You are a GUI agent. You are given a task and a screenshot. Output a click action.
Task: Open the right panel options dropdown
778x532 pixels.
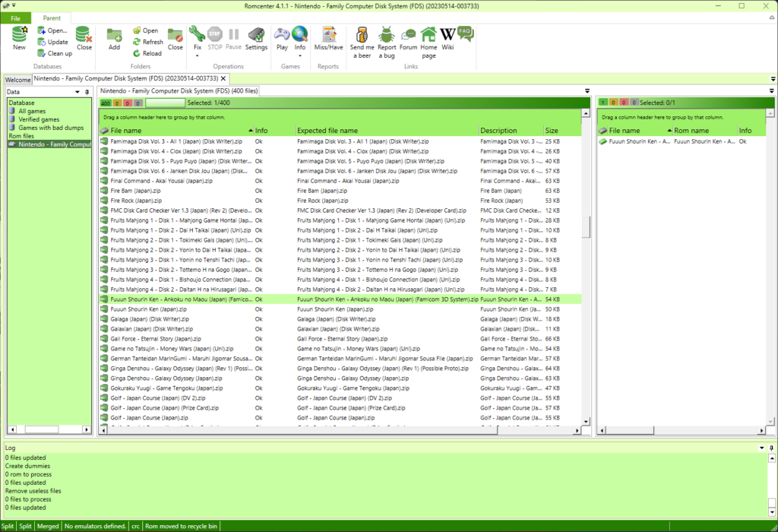pyautogui.click(x=772, y=90)
